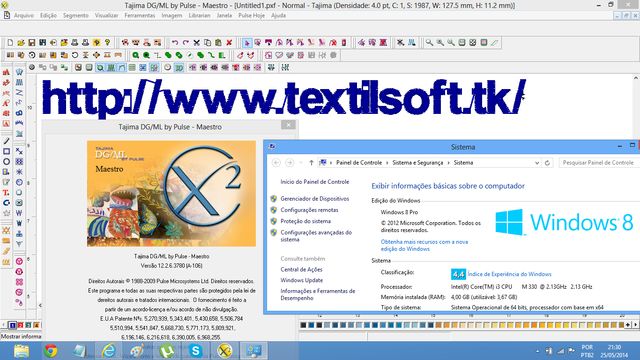The width and height of the screenshot is (640, 360).
Task: Select the Rectangle shape tool
Action: (6, 151)
